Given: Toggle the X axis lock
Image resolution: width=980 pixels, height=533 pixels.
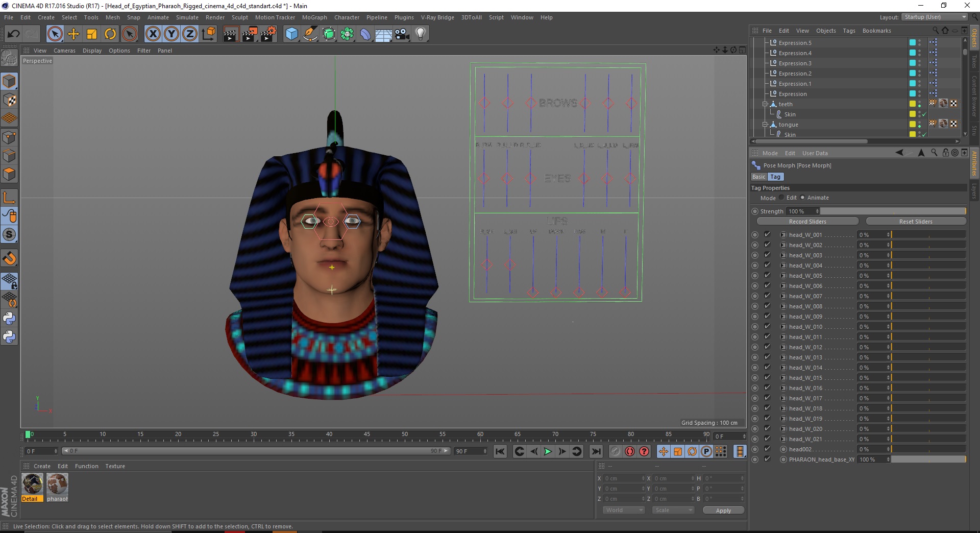Looking at the screenshot, I should tap(153, 34).
